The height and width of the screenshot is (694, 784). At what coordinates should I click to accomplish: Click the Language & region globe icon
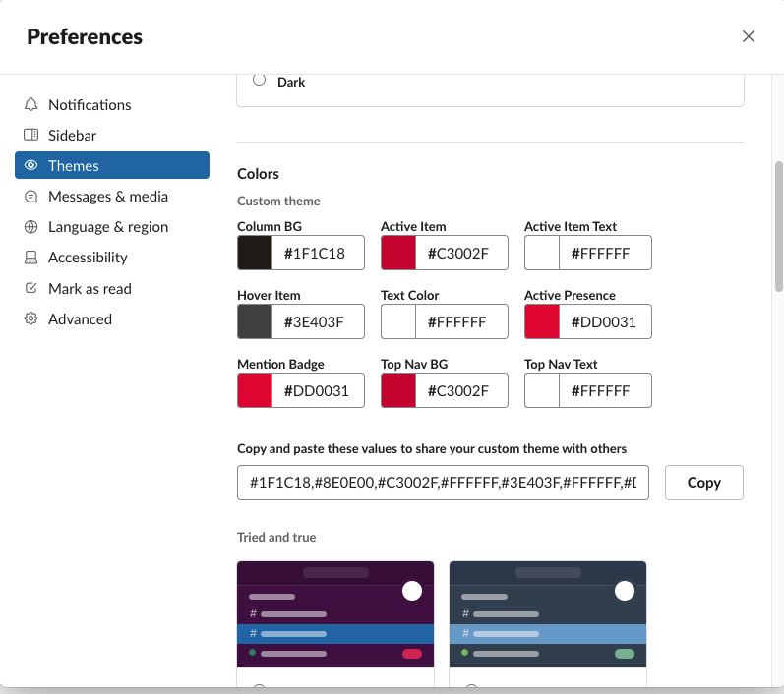pos(31,227)
